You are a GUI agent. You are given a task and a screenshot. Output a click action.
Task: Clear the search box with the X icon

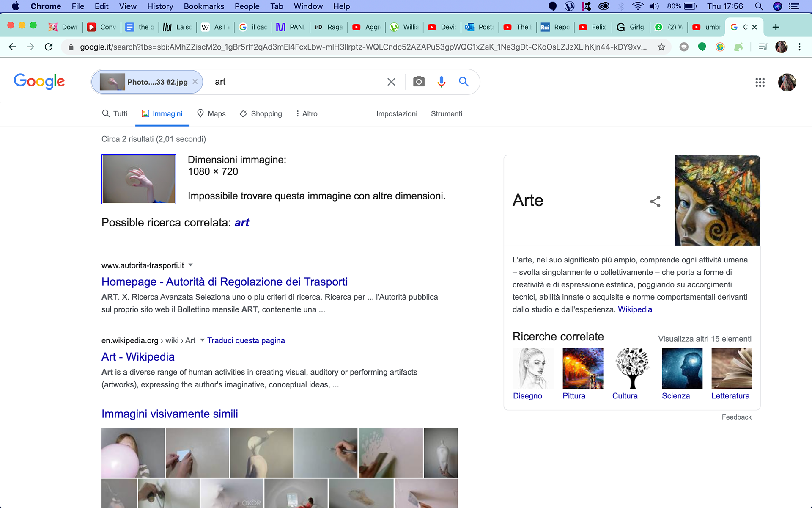click(x=391, y=82)
